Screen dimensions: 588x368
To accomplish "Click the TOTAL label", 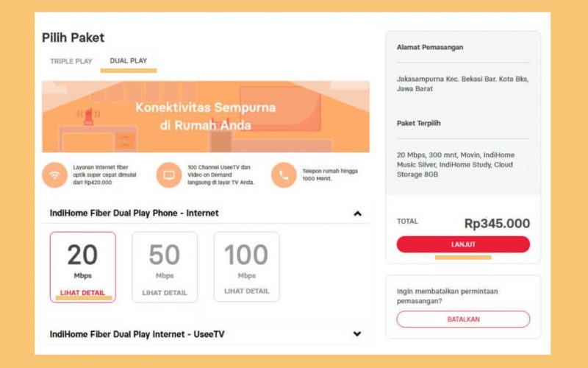I will [407, 222].
